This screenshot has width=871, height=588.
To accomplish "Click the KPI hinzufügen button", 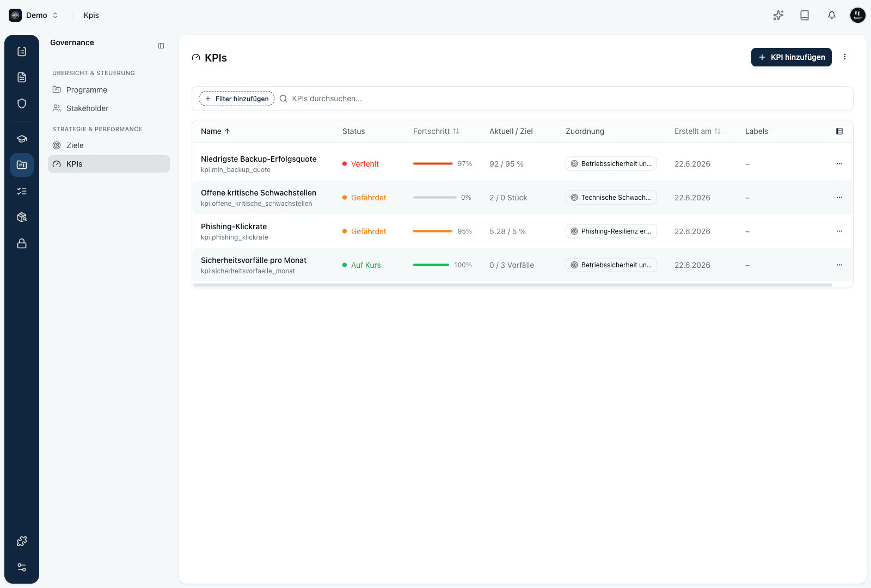I will 792,57.
